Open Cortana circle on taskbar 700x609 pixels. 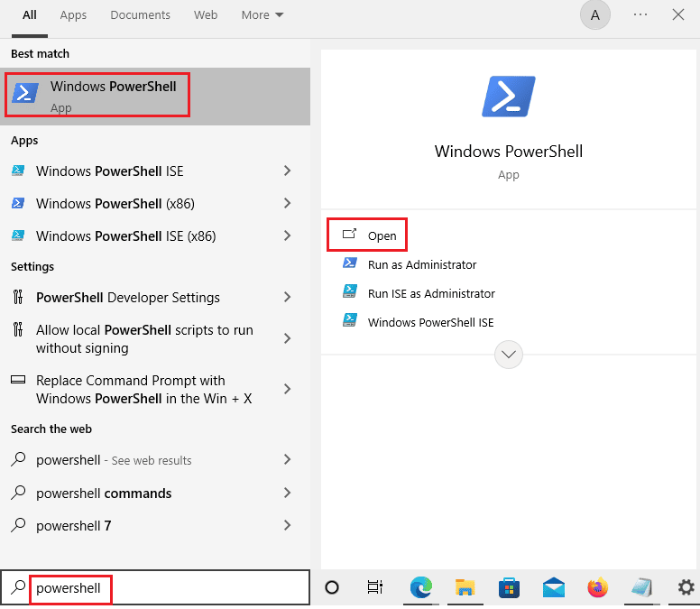click(332, 587)
